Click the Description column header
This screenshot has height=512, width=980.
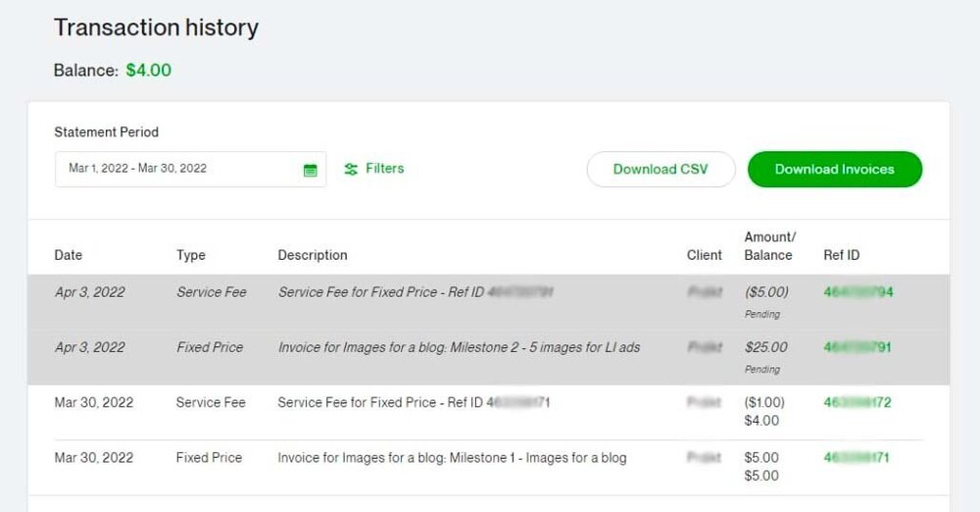click(313, 255)
